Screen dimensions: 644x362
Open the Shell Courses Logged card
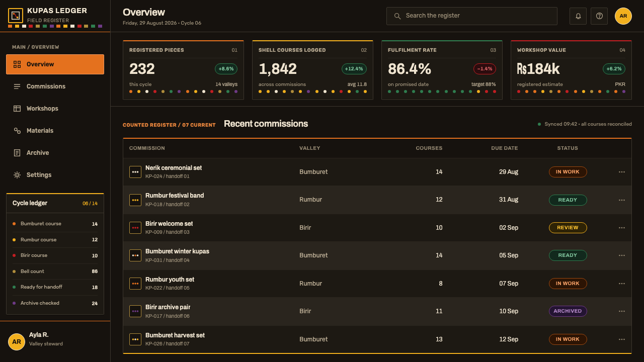tap(312, 70)
